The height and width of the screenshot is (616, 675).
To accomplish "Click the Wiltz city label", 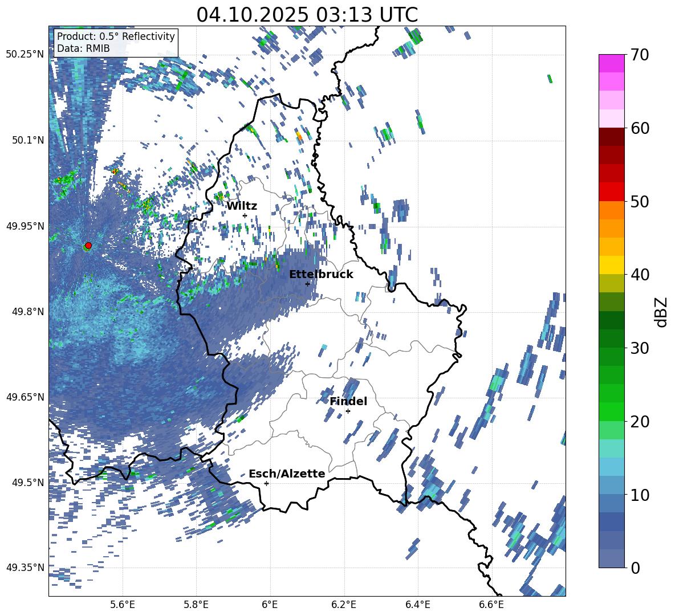I will (242, 206).
